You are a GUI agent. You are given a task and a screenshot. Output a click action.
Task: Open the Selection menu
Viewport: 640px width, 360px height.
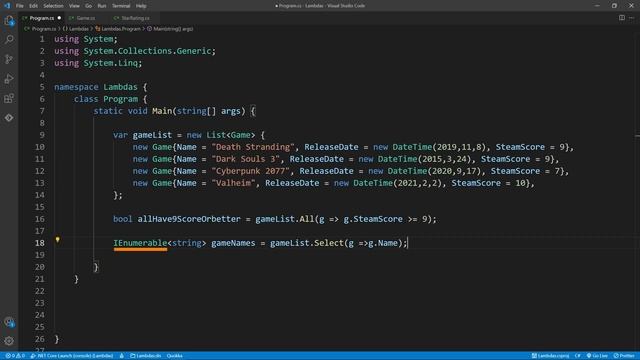tap(53, 6)
